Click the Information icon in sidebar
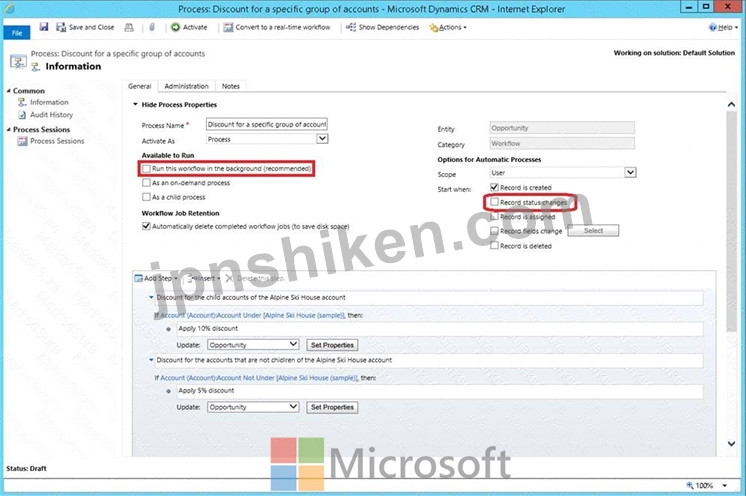The image size is (746, 496). coord(22,102)
